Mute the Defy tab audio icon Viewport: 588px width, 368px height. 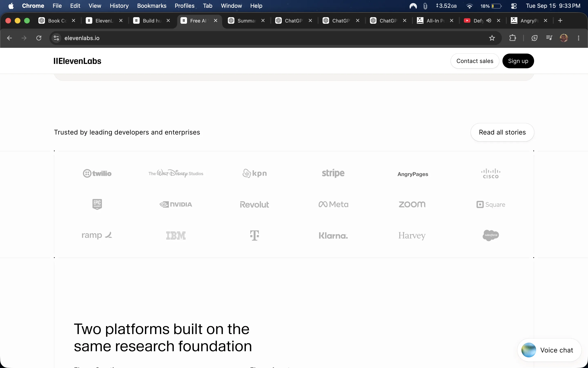coord(489,21)
